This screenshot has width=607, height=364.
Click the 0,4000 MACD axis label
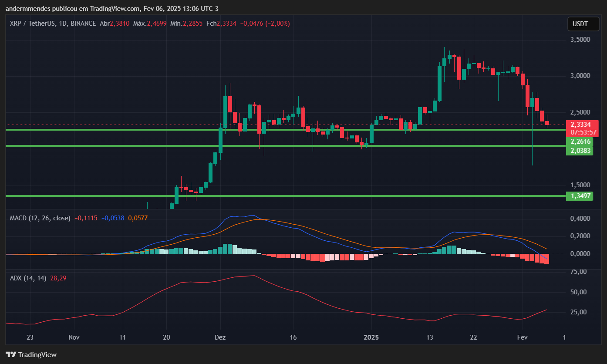(x=580, y=218)
